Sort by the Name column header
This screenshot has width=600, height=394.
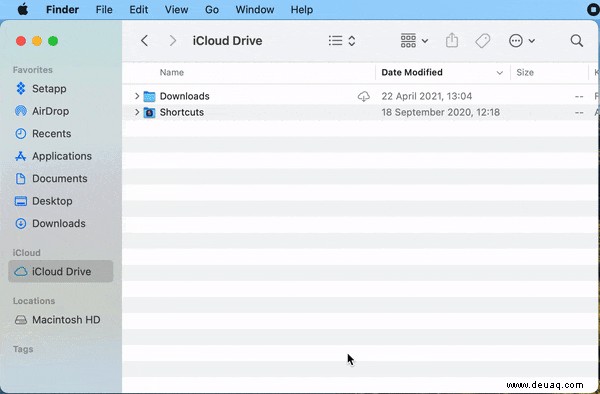[172, 72]
